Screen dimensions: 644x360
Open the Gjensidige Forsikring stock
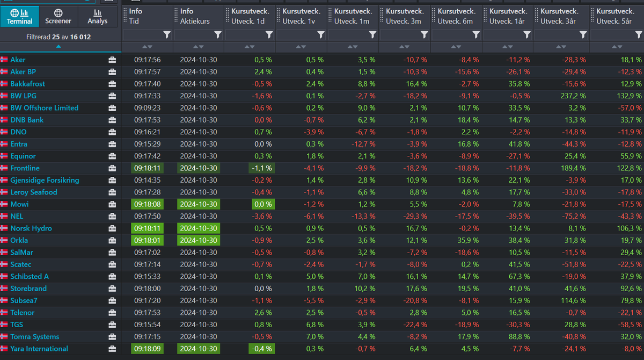click(45, 180)
